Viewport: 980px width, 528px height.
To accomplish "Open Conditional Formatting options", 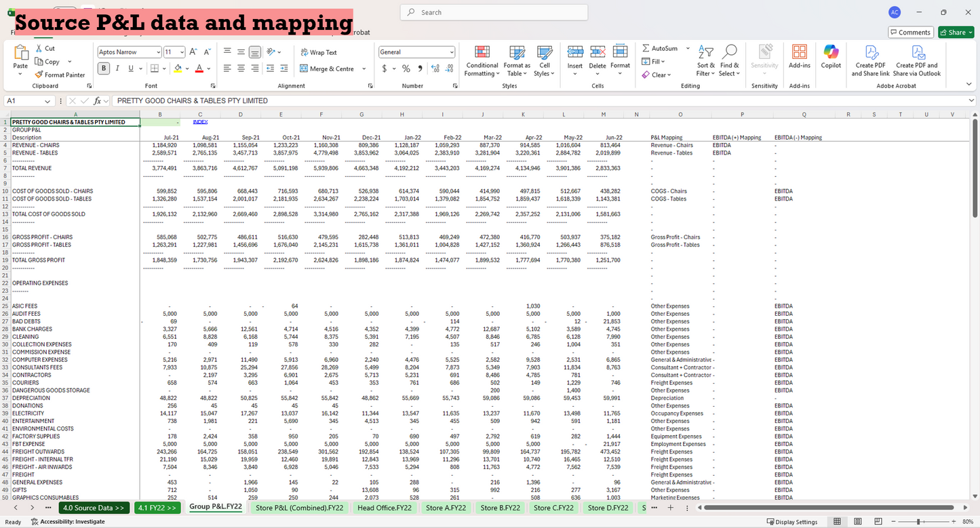I will pyautogui.click(x=482, y=61).
